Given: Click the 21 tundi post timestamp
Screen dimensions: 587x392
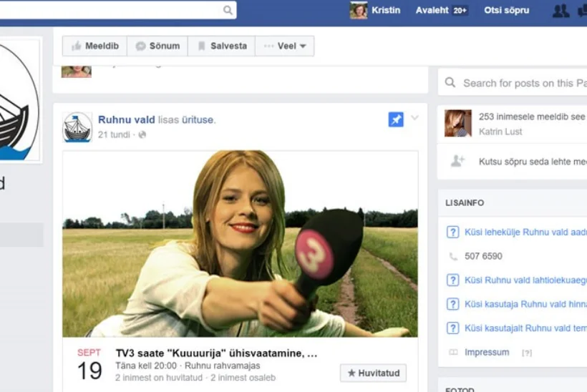Looking at the screenshot, I should [x=114, y=134].
